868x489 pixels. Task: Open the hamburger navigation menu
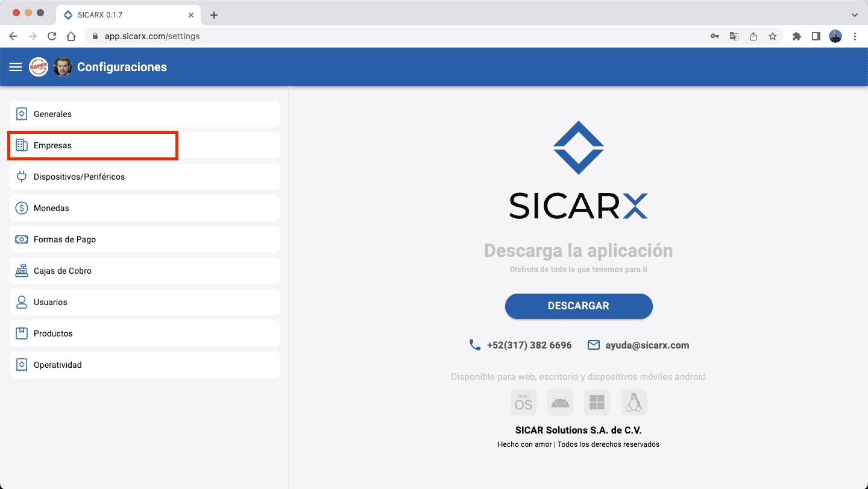pyautogui.click(x=16, y=67)
